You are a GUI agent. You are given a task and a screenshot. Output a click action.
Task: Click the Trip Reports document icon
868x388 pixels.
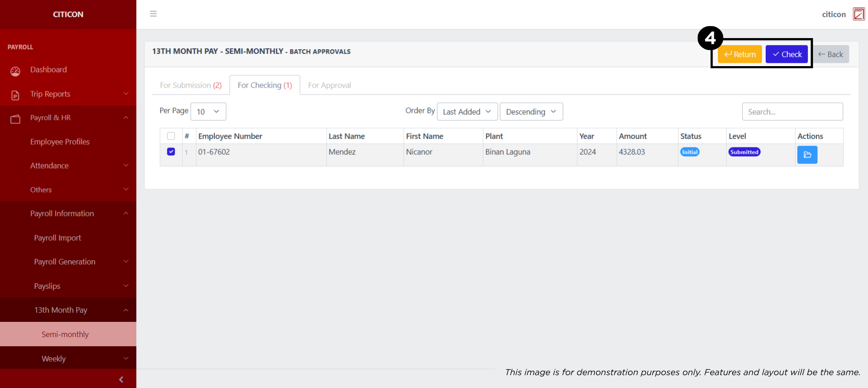click(x=16, y=95)
